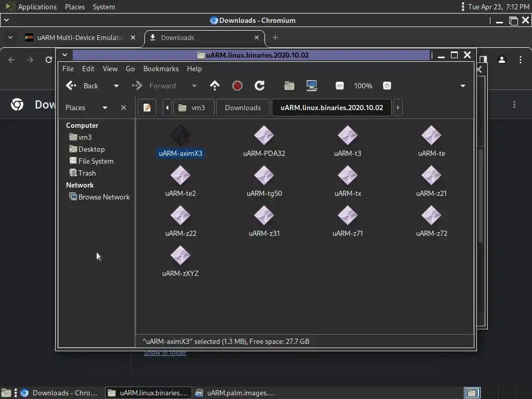Open Chromium profile icon
This screenshot has height=399, width=532.
[x=502, y=60]
